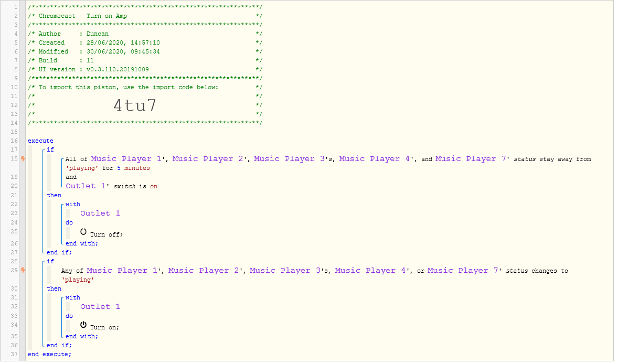Click the 'with' keyword on line 22
This screenshot has width=618, height=364.
72,204
